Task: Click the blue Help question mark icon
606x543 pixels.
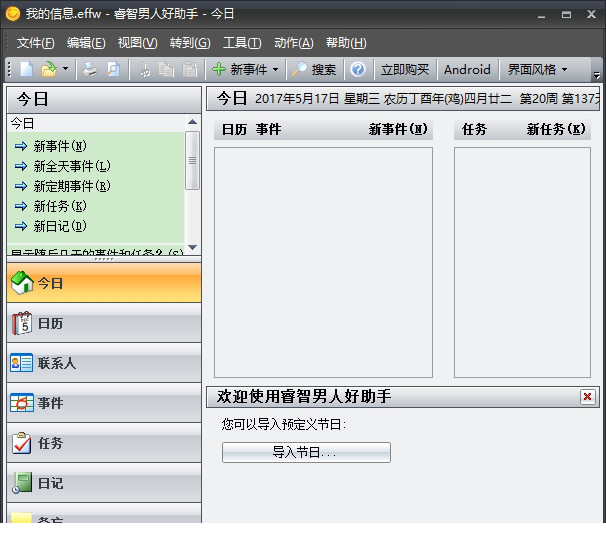Action: click(x=358, y=70)
